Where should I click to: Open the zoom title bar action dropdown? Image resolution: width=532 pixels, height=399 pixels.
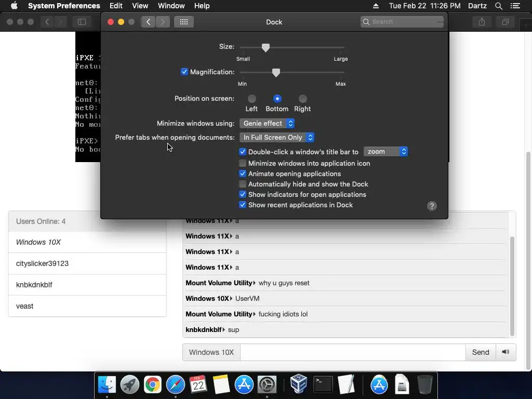pos(385,152)
